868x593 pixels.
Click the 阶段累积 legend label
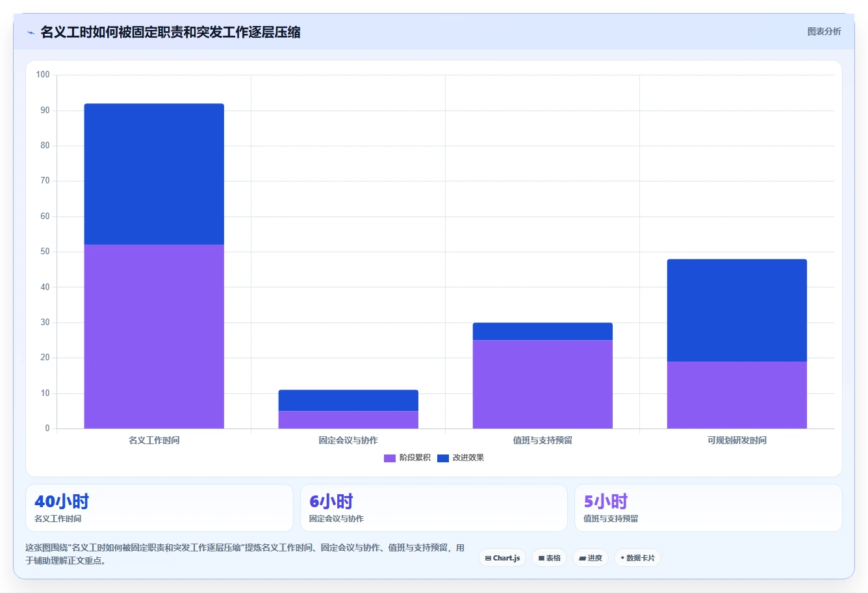pyautogui.click(x=415, y=458)
